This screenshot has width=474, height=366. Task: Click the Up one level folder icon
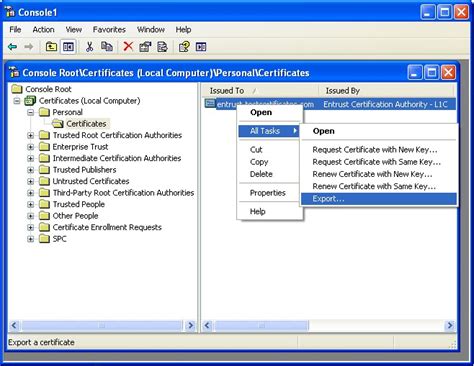pyautogui.click(x=51, y=47)
